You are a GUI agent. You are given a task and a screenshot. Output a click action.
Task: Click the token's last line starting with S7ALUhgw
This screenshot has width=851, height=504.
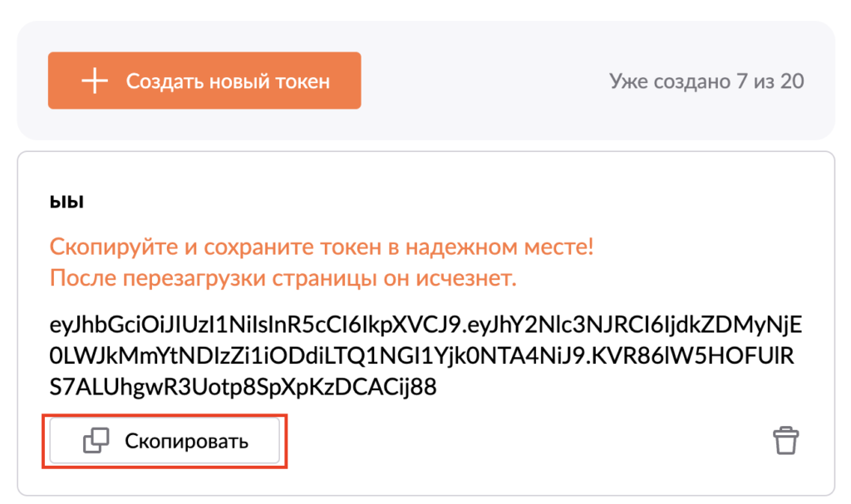point(243,388)
